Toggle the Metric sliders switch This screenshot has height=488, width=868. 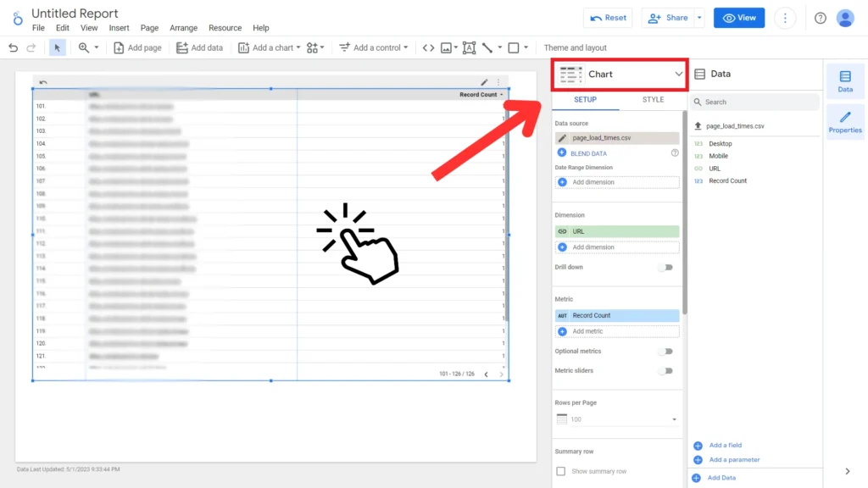click(666, 371)
